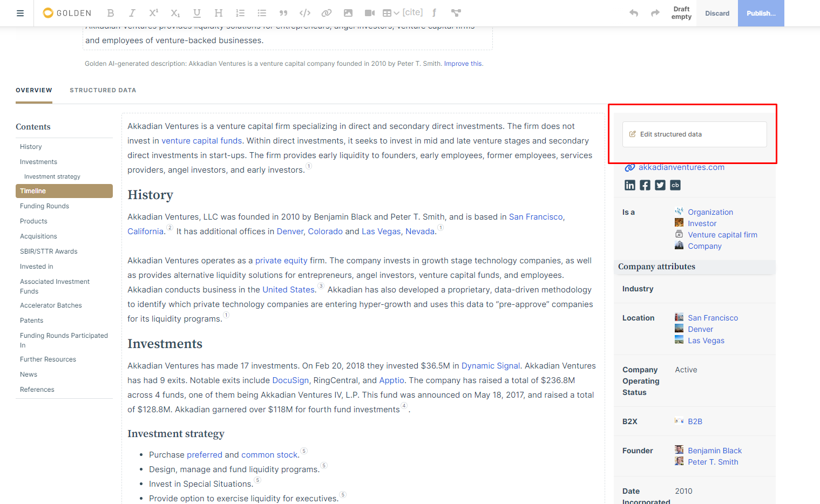Image resolution: width=820 pixels, height=504 pixels.
Task: Open the venture capital funds link
Action: (201, 141)
